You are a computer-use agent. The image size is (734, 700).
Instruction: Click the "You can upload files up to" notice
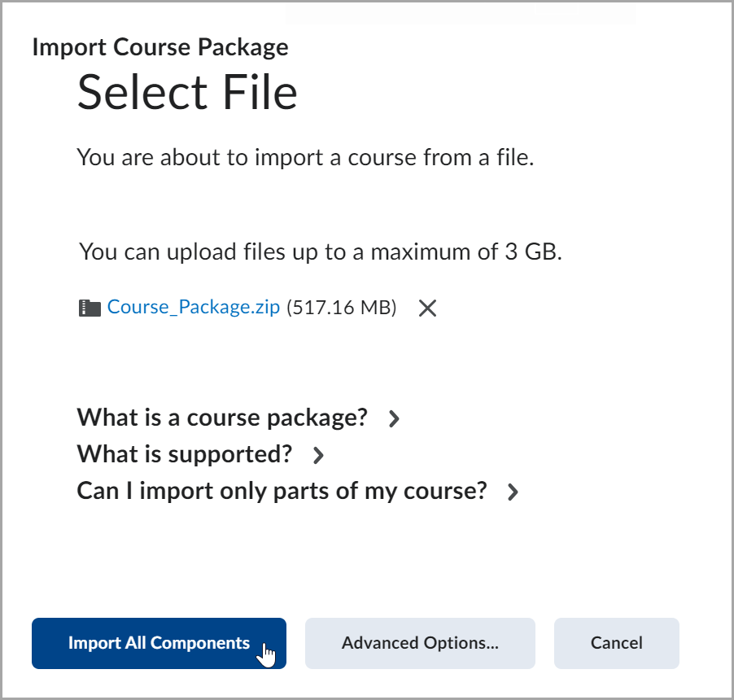pyautogui.click(x=320, y=252)
